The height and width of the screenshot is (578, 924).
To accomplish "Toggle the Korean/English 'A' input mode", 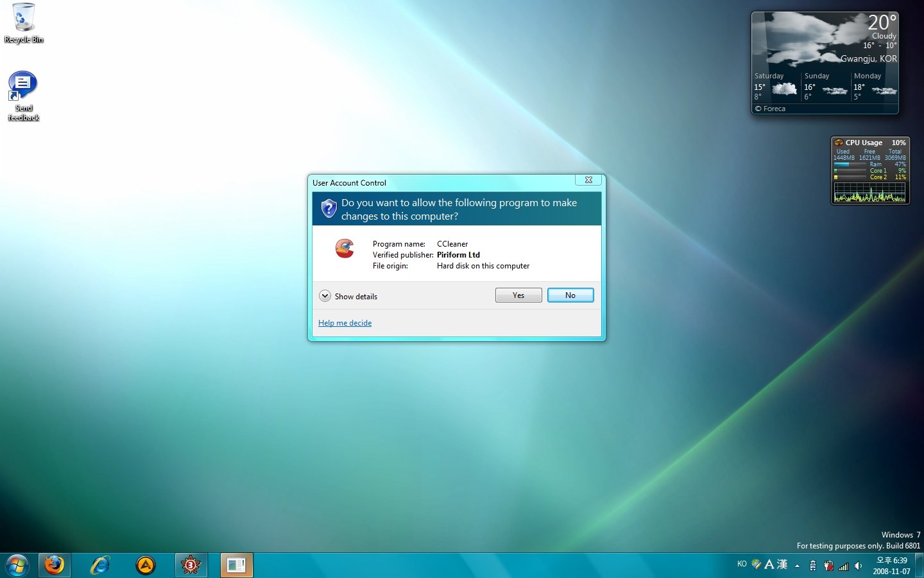I will pyautogui.click(x=769, y=565).
